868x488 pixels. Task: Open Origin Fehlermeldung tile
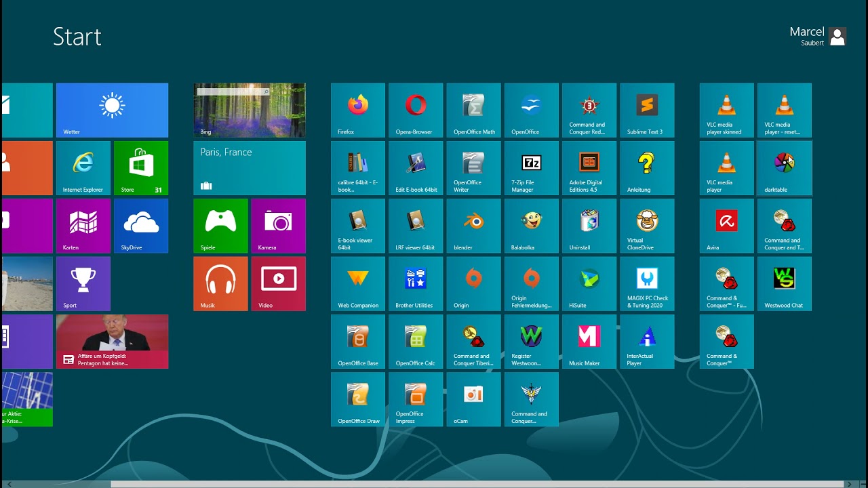(532, 284)
